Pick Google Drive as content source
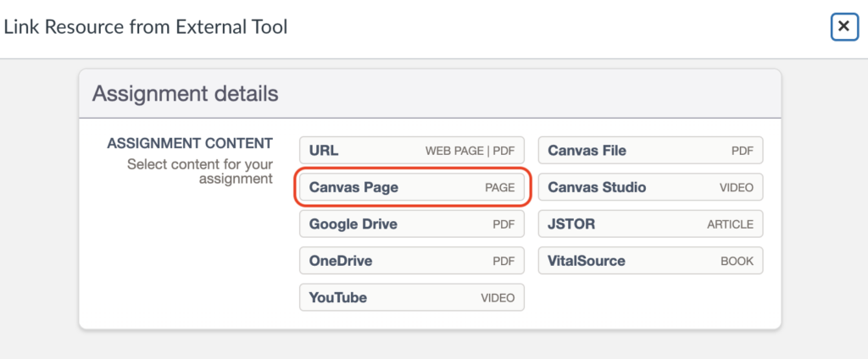Screen dimensions: 868x359 (x=412, y=224)
